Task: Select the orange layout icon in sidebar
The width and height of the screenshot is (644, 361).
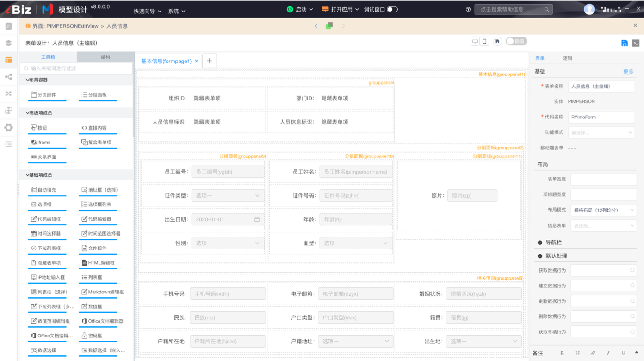Action: click(8, 60)
